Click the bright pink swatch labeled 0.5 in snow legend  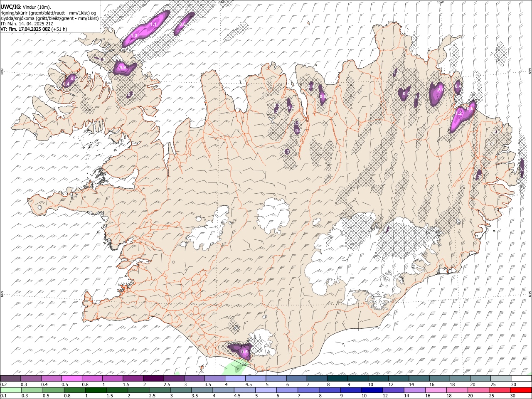coord(71,379)
